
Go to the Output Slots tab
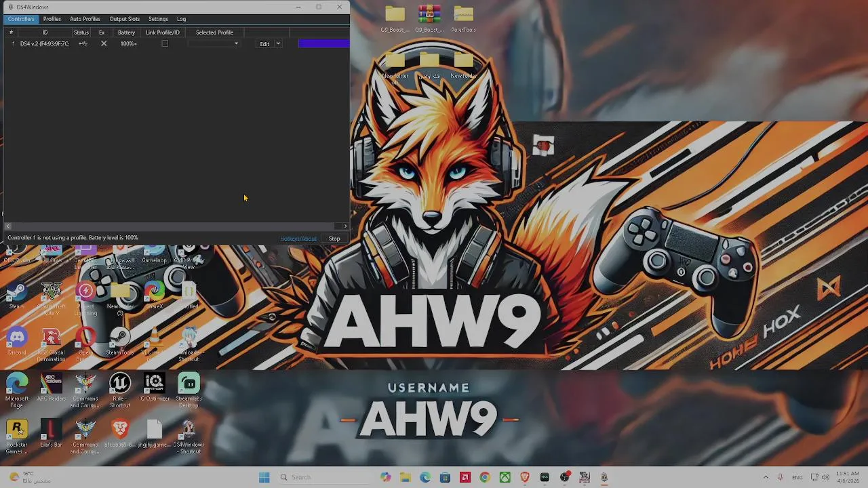tap(125, 19)
